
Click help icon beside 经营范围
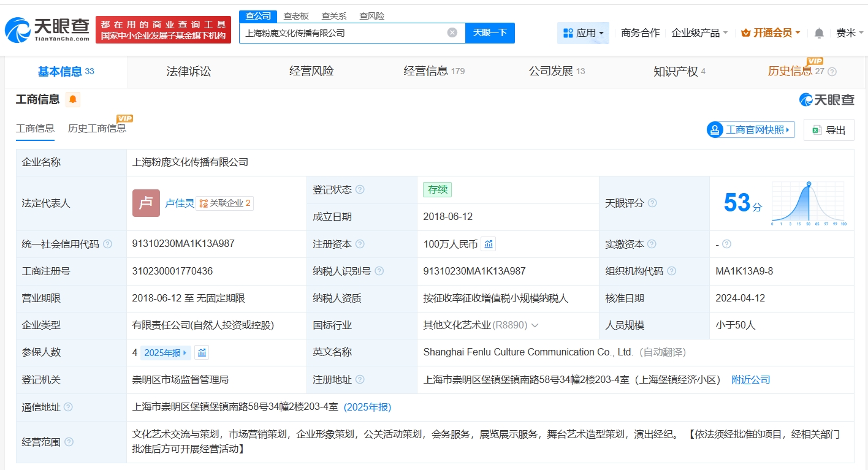pyautogui.click(x=69, y=442)
